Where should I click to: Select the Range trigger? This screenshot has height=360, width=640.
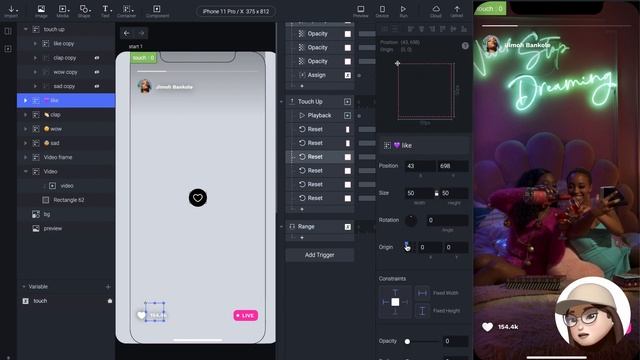(320, 227)
